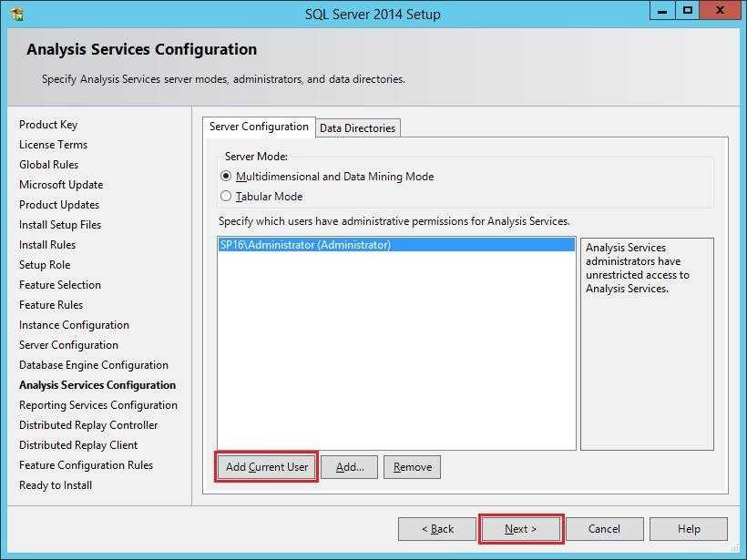747x560 pixels.
Task: Click Install Rules step in sidebar
Action: pyautogui.click(x=47, y=245)
